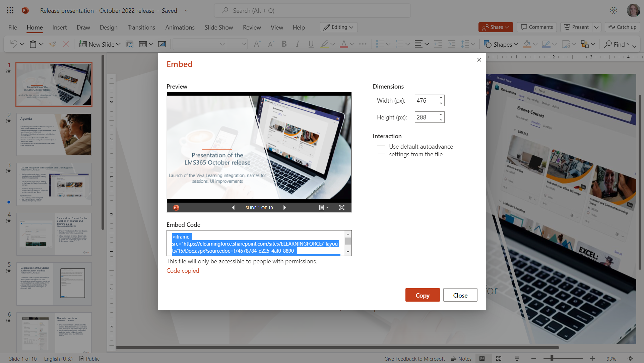
Task: Expand the Editing mode dropdown
Action: [x=338, y=27]
